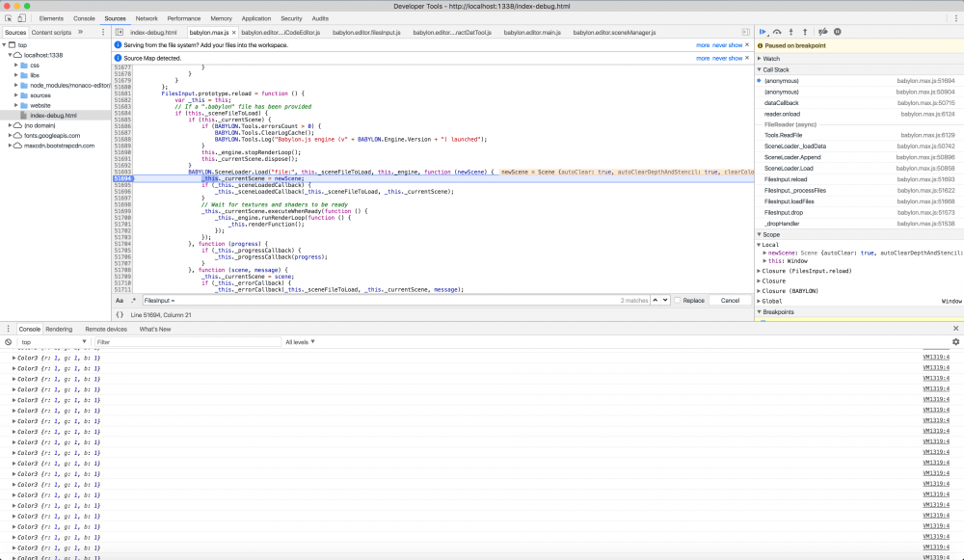This screenshot has width=964, height=560.
Task: Activate the inspect element picker icon
Action: [9, 18]
